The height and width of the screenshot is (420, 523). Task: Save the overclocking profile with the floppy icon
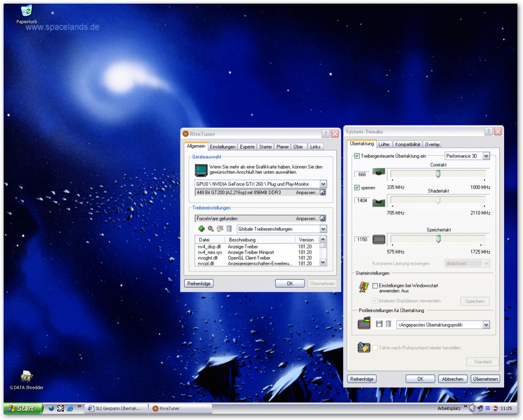(379, 324)
